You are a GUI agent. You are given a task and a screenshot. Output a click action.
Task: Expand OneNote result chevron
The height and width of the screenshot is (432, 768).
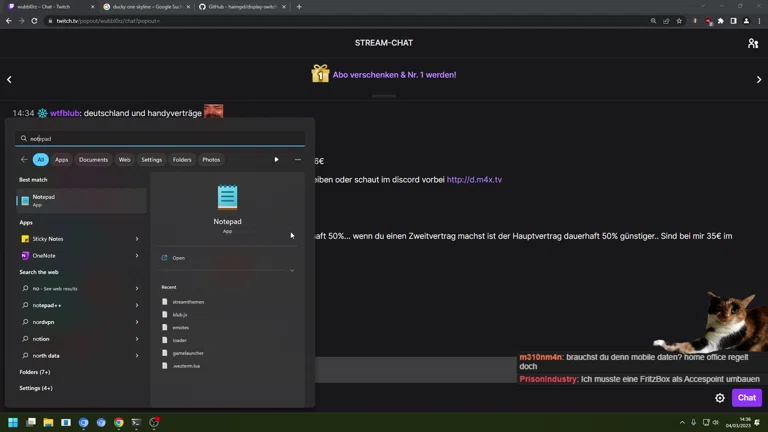pos(137,256)
